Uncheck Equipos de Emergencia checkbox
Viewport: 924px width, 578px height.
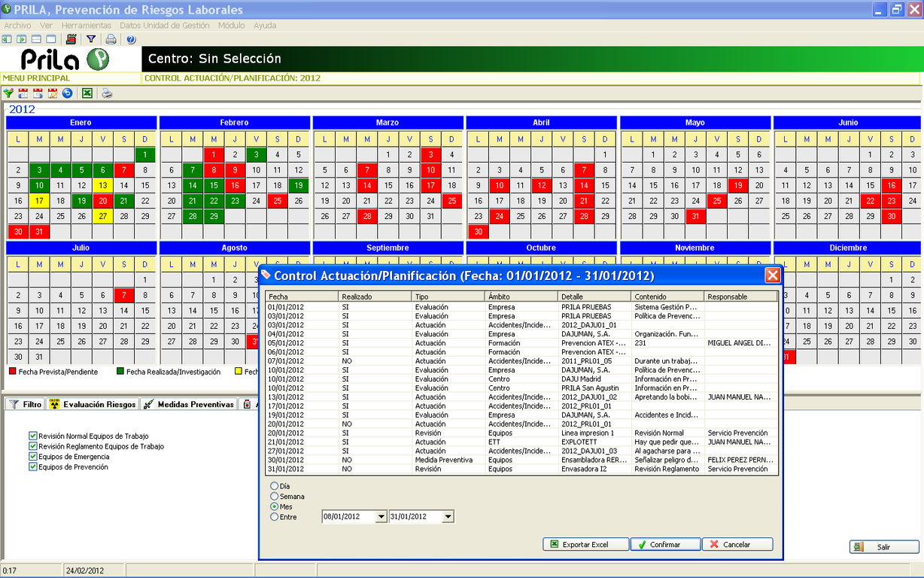[x=33, y=457]
